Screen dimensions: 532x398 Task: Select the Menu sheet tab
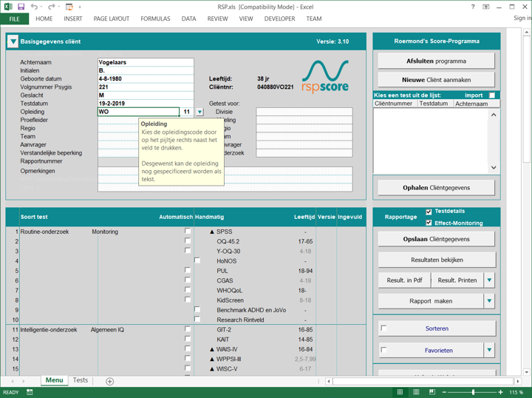tap(54, 380)
